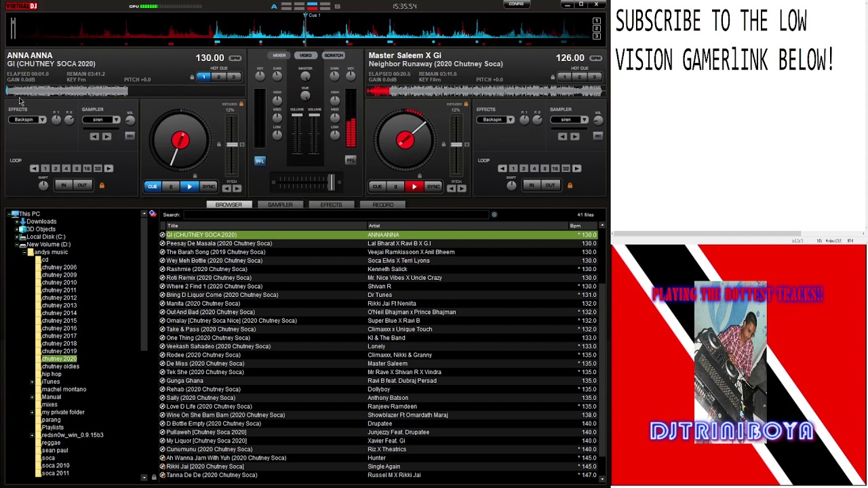Screen dimensions: 868x488
Task: Collapse the This PC tree node
Action: pos(9,214)
